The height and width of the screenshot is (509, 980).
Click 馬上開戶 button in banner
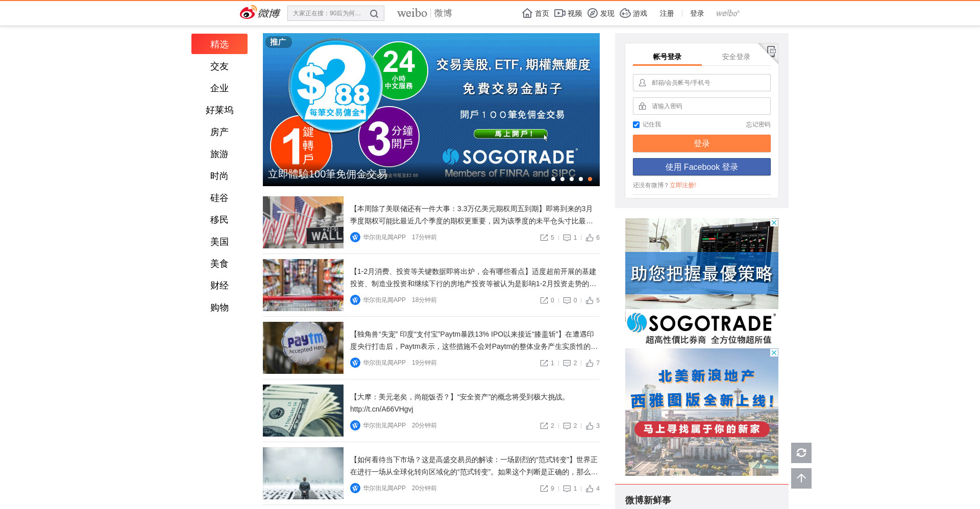[x=510, y=134]
